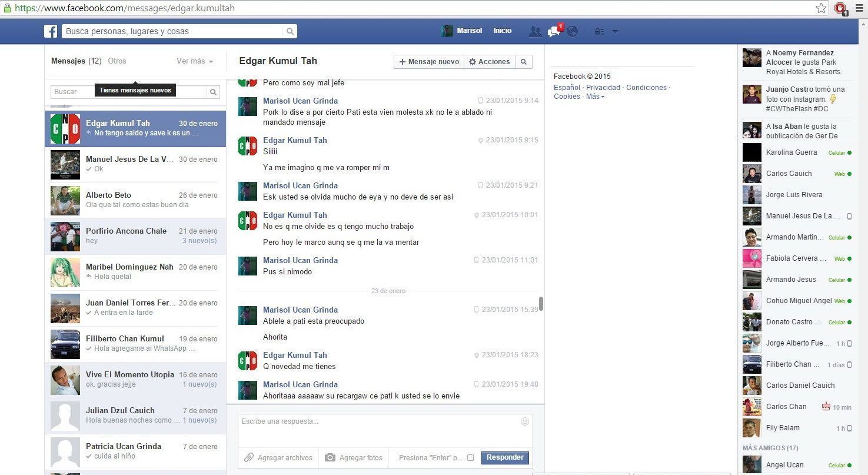Click the paperclip Agregar archivos icon

[249, 457]
